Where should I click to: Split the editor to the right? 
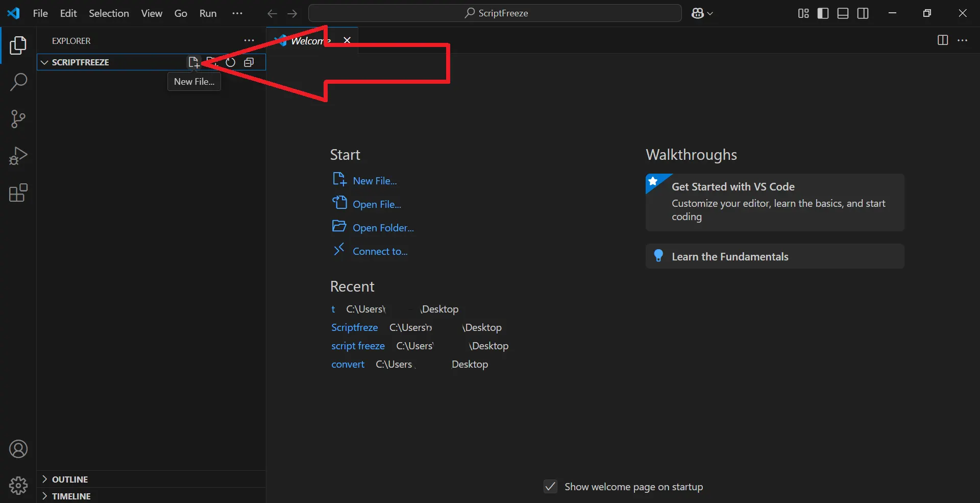point(943,40)
